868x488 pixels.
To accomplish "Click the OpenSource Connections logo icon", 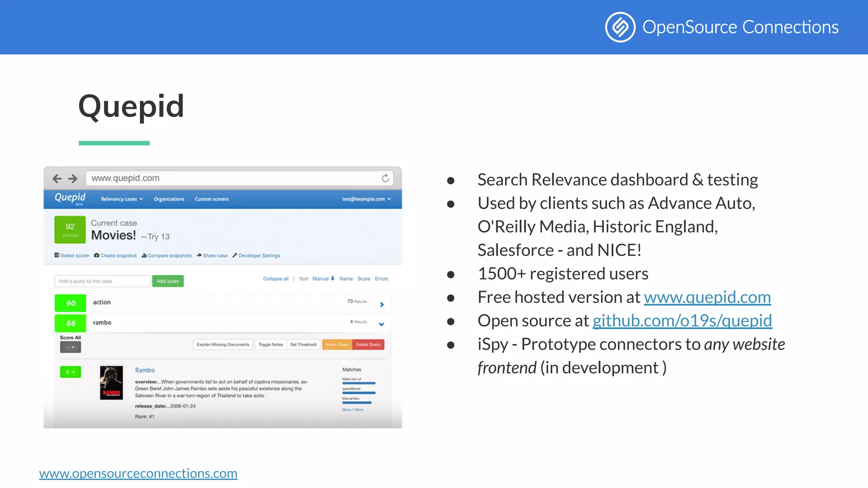I will [620, 27].
